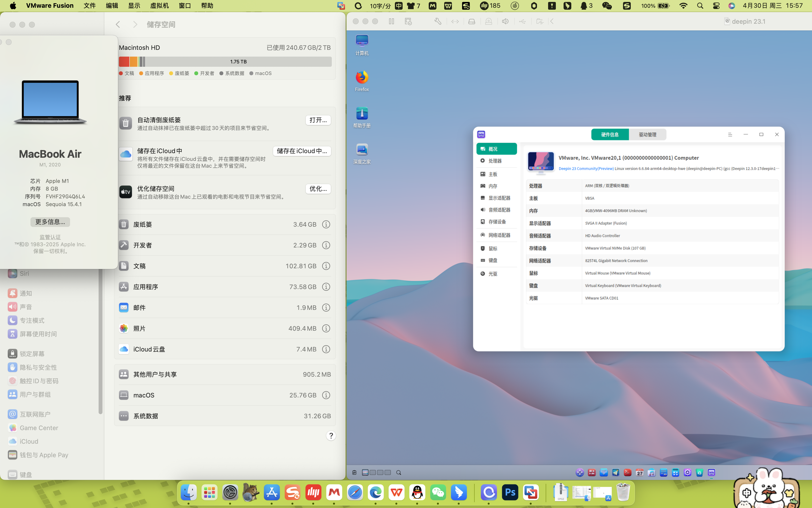
Task: Select 网络适配器 in device manager sidebar
Action: coord(496,235)
